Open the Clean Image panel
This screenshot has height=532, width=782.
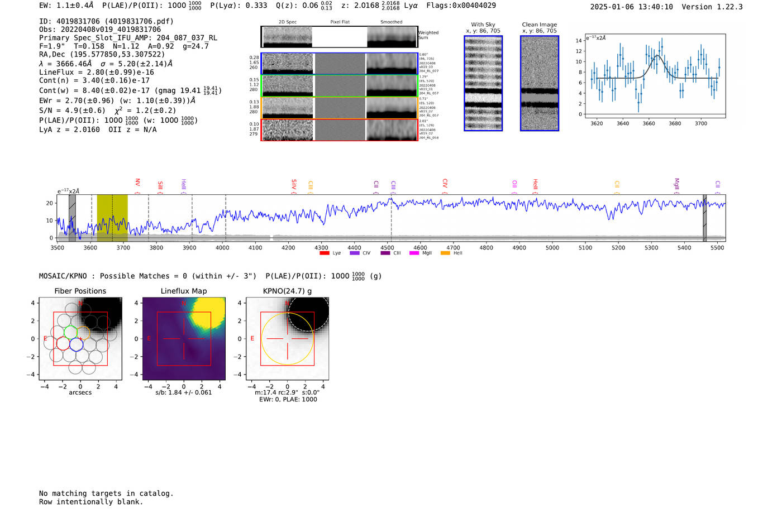point(540,83)
